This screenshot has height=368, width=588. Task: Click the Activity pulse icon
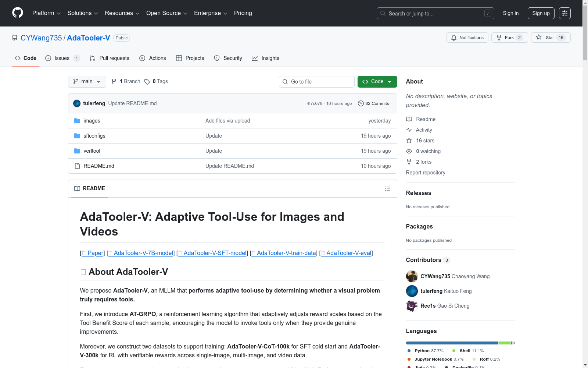click(x=409, y=130)
